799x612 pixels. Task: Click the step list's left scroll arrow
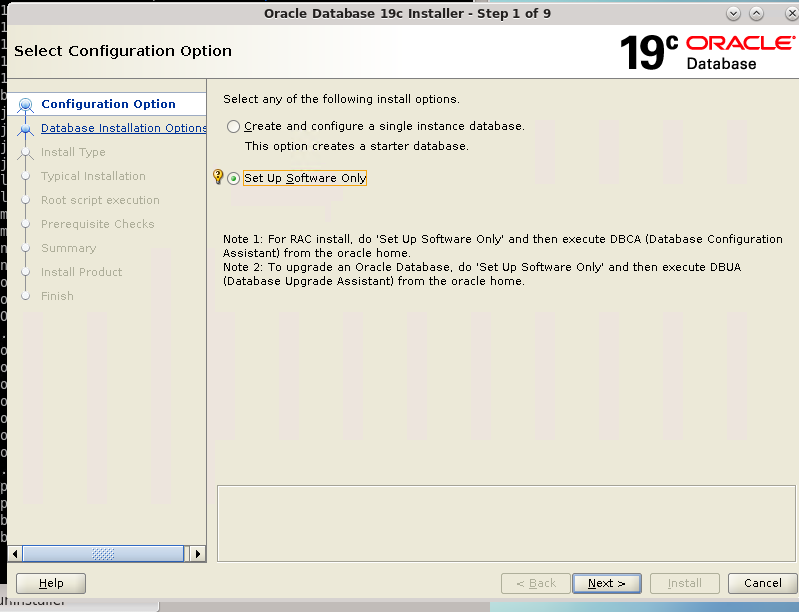point(15,553)
